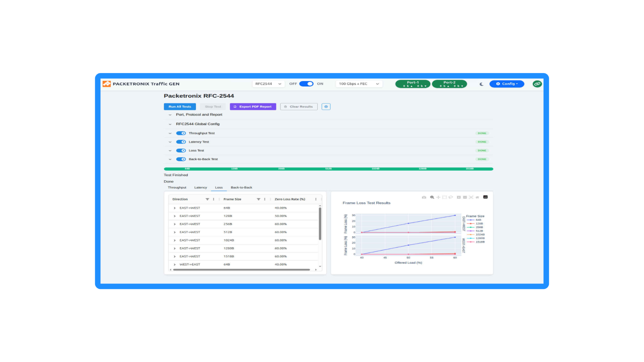Click the 50.00% cell in 128B row

tap(281, 216)
